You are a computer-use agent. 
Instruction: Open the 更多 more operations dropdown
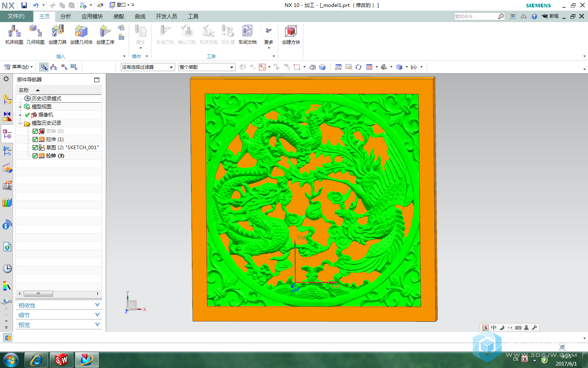click(x=268, y=37)
